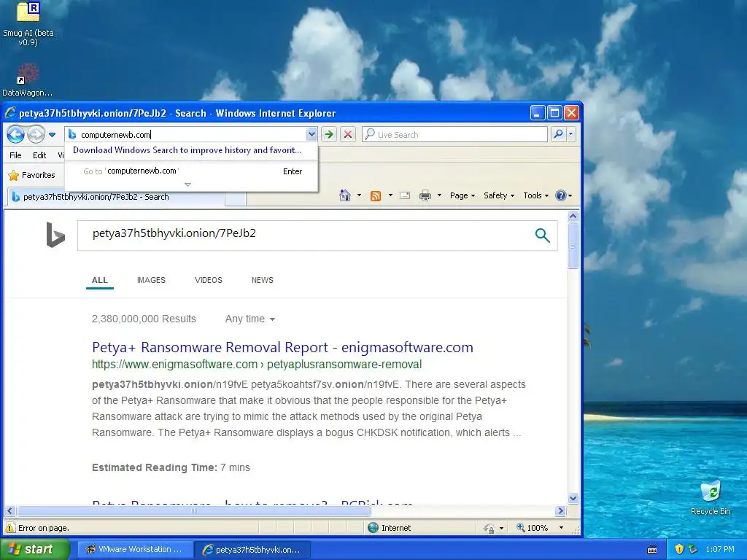Click Download Windows Search suggestion link
This screenshot has height=560, width=747.
pos(187,150)
